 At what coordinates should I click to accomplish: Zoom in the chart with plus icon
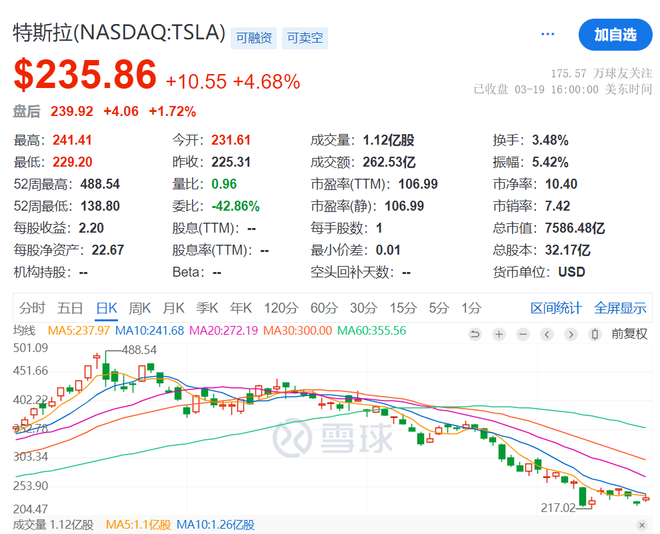[498, 334]
